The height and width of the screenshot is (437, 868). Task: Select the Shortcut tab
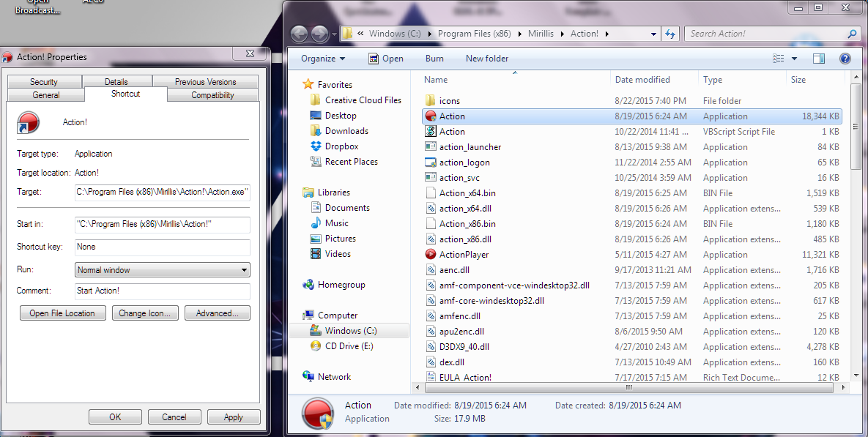click(x=126, y=94)
